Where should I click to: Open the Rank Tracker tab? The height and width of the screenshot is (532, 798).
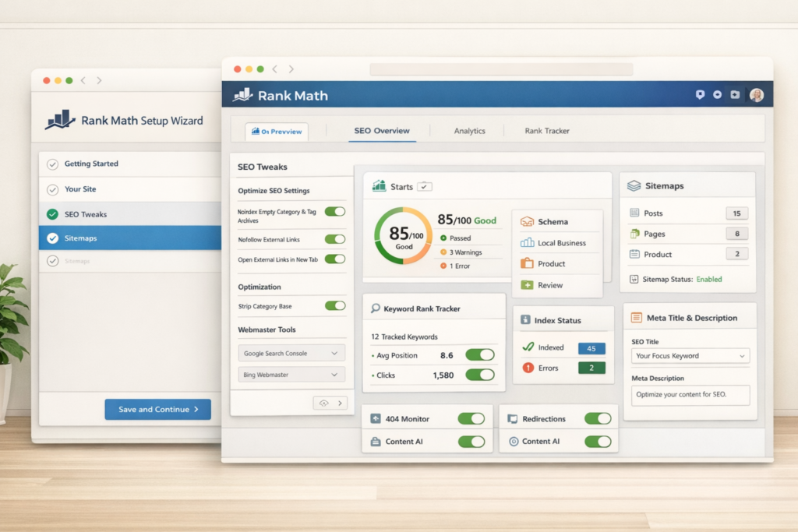coord(548,131)
